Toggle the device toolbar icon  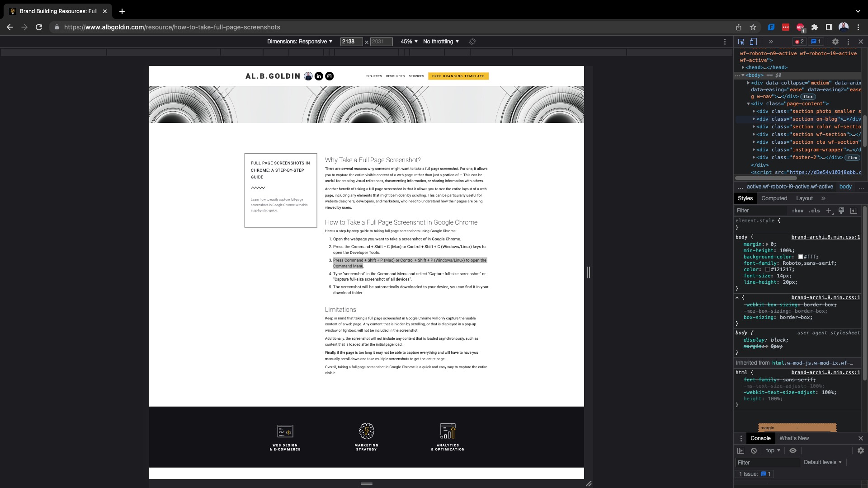pyautogui.click(x=753, y=41)
